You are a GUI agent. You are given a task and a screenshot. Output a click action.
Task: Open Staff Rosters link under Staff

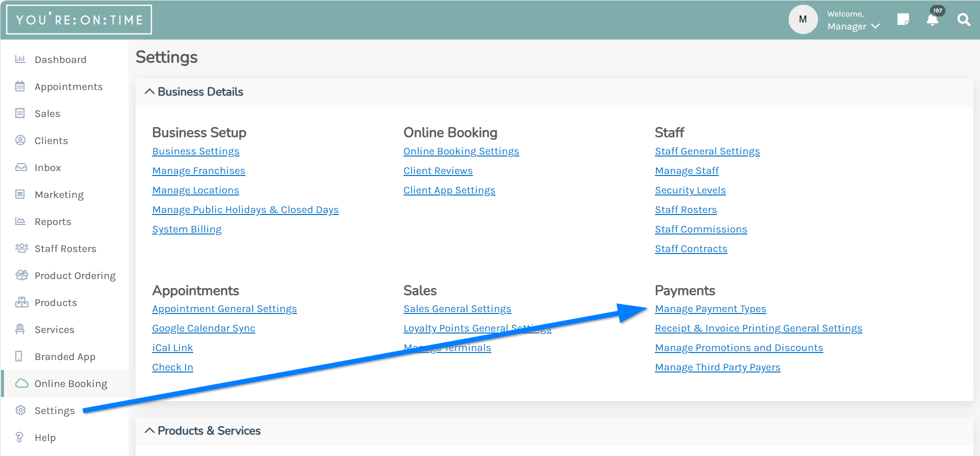(686, 209)
